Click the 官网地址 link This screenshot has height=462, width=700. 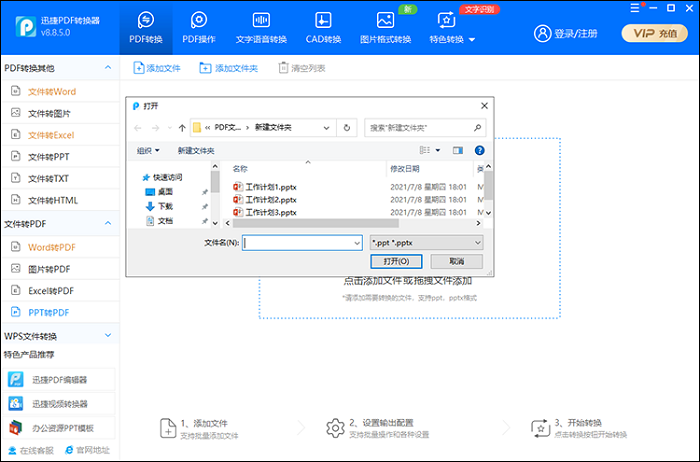point(87,450)
